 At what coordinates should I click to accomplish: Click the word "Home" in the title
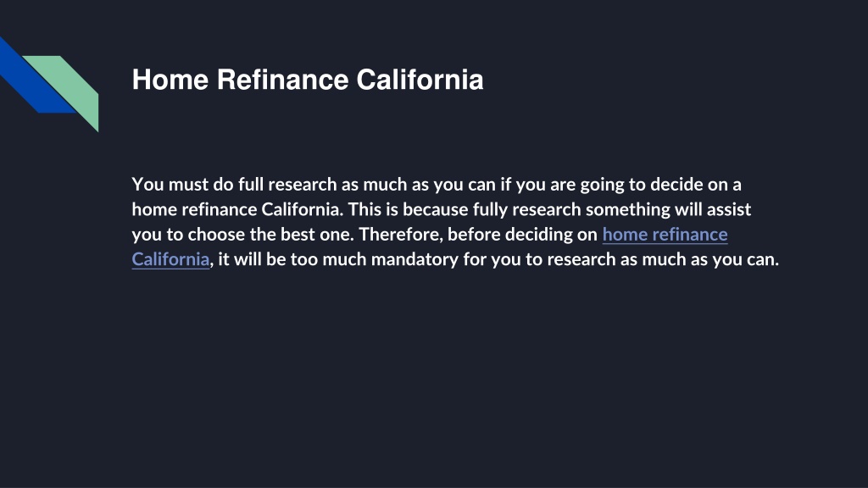click(x=170, y=80)
